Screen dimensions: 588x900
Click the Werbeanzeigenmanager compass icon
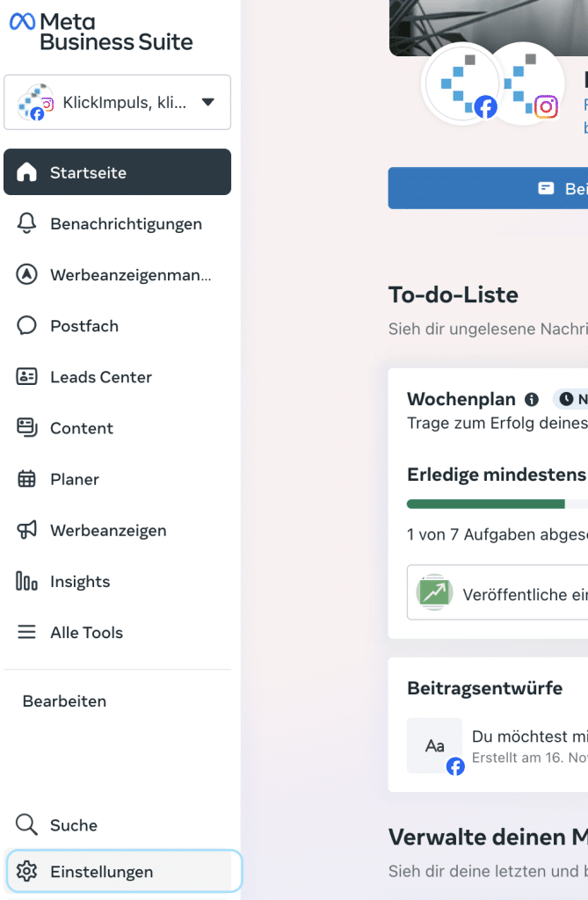pos(27,274)
